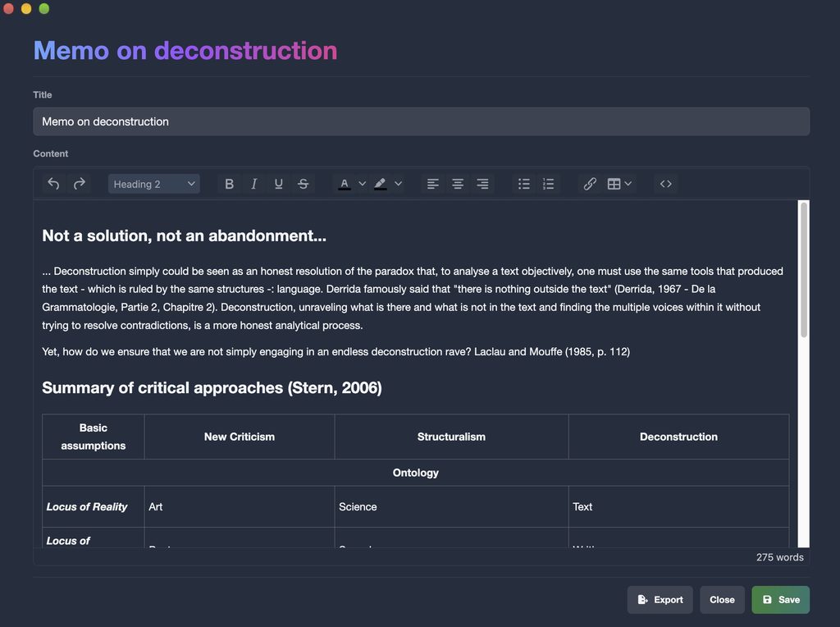840x627 pixels.
Task: Click the Title input field
Action: click(x=421, y=121)
